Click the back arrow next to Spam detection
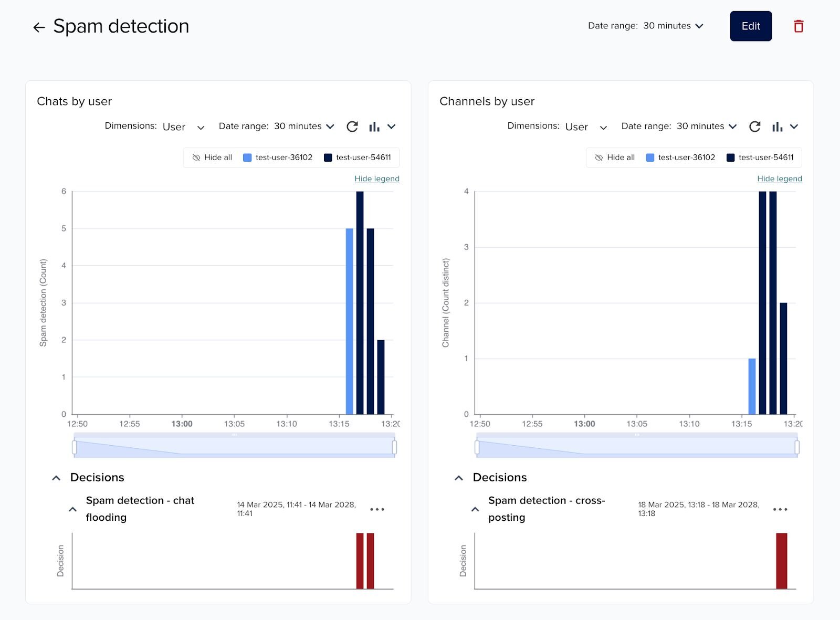The height and width of the screenshot is (620, 840). (39, 27)
